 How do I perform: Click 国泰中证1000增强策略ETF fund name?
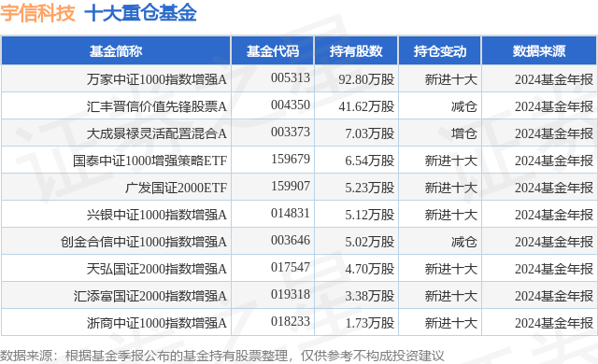[150, 161]
